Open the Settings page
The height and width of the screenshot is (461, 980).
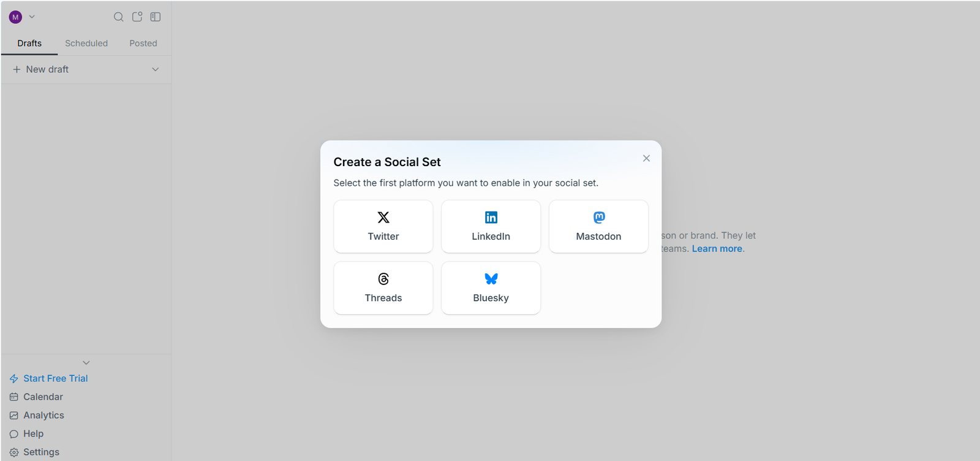[x=41, y=452]
